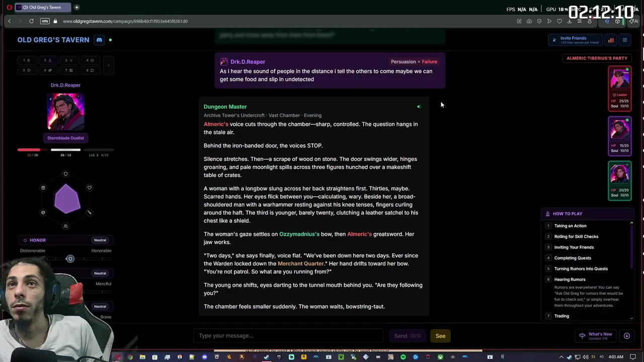Screen dimensions: 644x362
Task: Select party leader portrait card
Action: coord(620,88)
